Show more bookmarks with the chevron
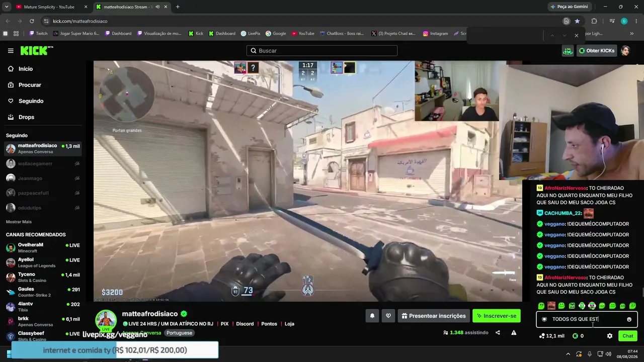The height and width of the screenshot is (362, 644). (x=632, y=34)
